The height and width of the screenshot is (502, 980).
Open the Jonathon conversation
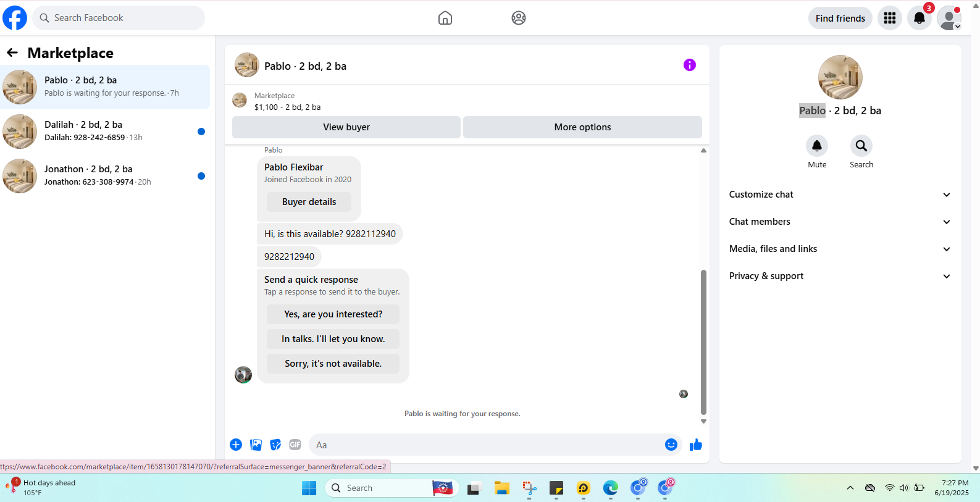[x=105, y=176]
